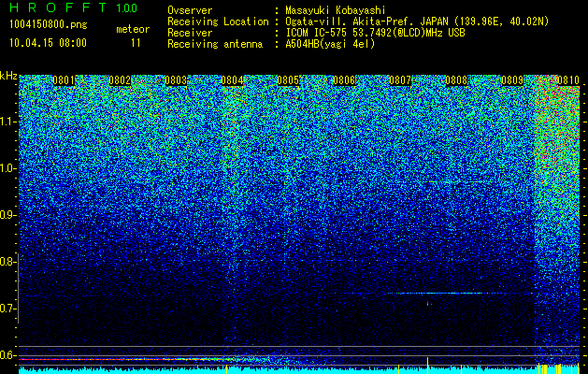Click the 0.6 kHz axis label
This screenshot has height=374, width=588.
tap(7, 355)
